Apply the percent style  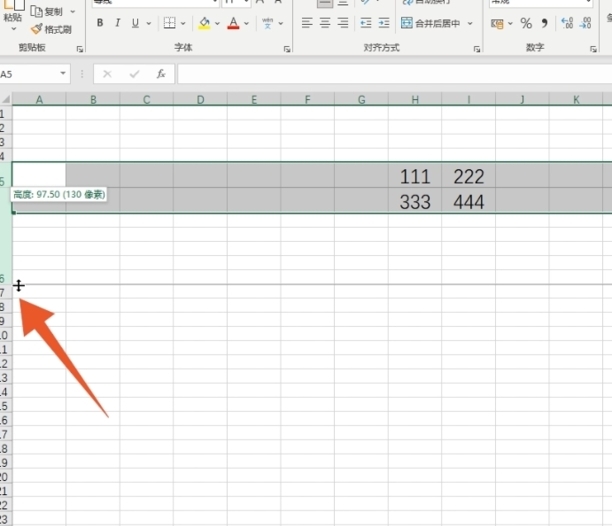[526, 23]
